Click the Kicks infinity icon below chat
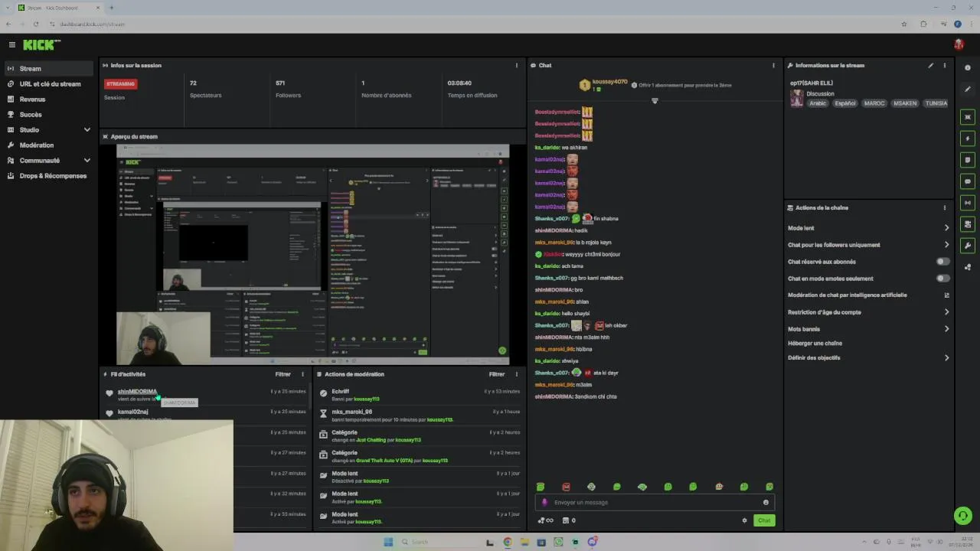The width and height of the screenshot is (980, 551). pyautogui.click(x=546, y=520)
